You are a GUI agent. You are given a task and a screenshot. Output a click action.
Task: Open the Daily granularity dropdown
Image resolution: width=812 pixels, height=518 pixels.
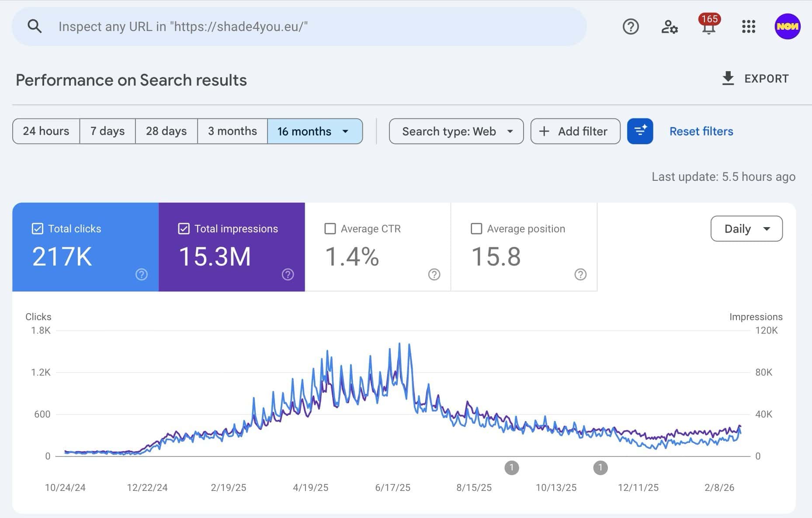[746, 228]
